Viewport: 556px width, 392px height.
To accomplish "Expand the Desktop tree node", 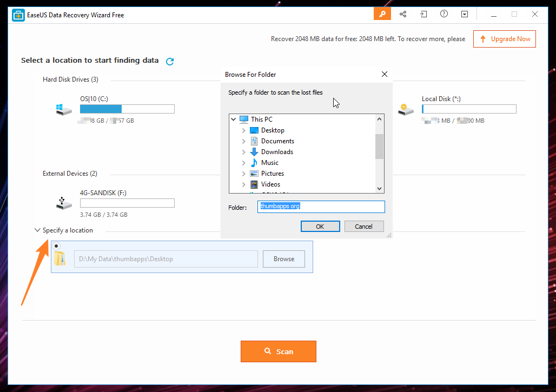I will (x=243, y=130).
